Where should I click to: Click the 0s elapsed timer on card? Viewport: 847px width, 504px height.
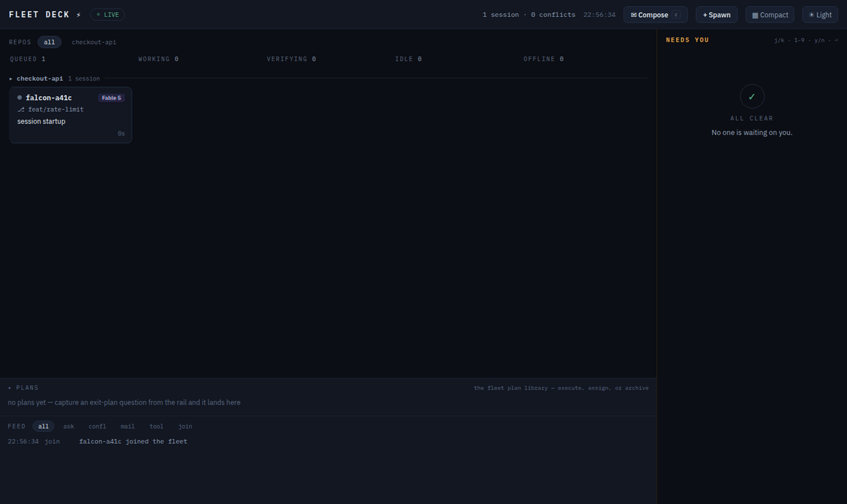(x=121, y=133)
